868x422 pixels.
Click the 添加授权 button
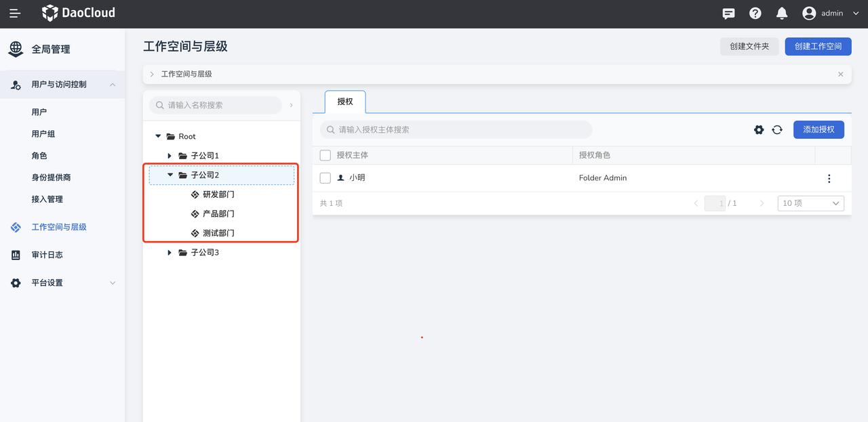pyautogui.click(x=818, y=129)
